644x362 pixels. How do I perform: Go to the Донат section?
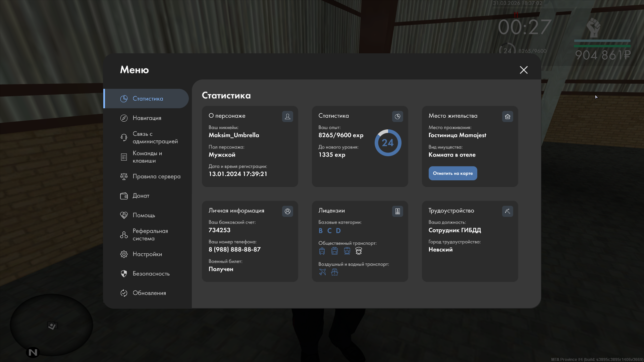pos(141,196)
